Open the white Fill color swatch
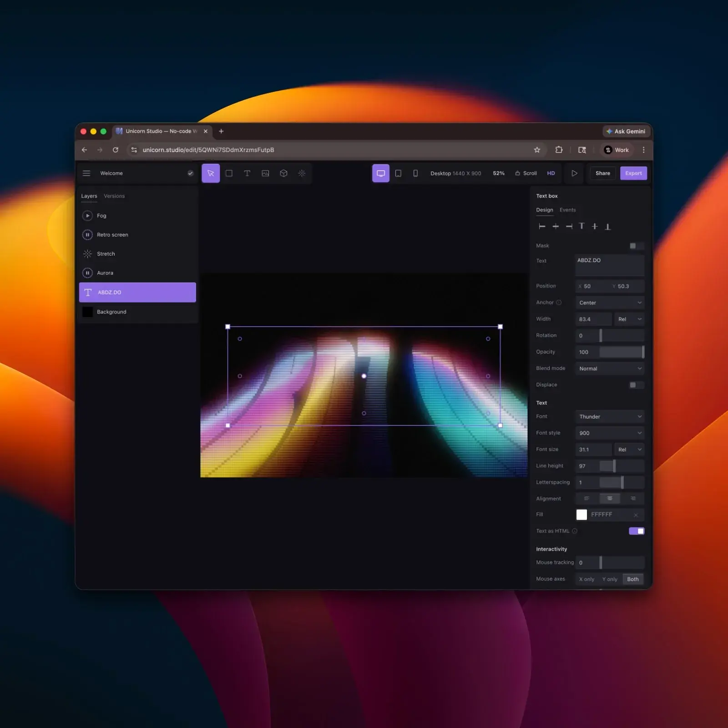This screenshot has width=728, height=728. 581,514
